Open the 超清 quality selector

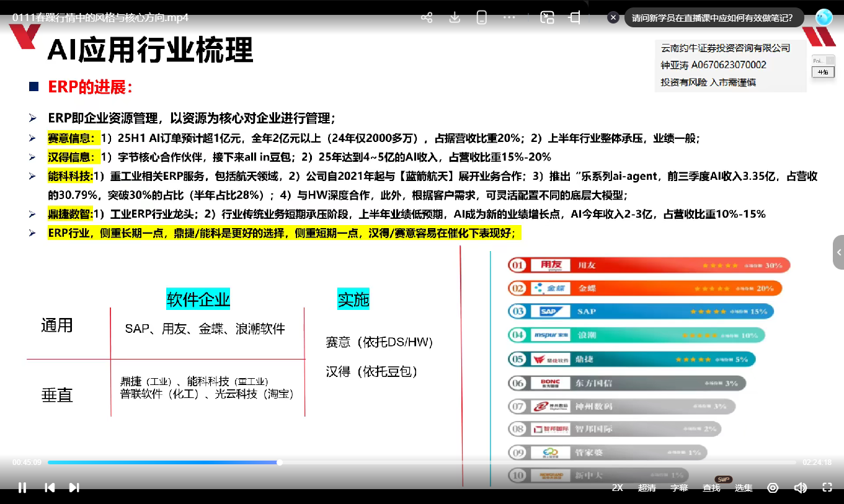647,488
